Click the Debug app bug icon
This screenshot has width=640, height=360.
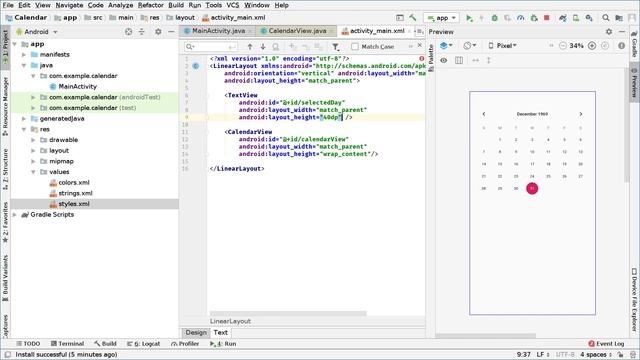494,18
